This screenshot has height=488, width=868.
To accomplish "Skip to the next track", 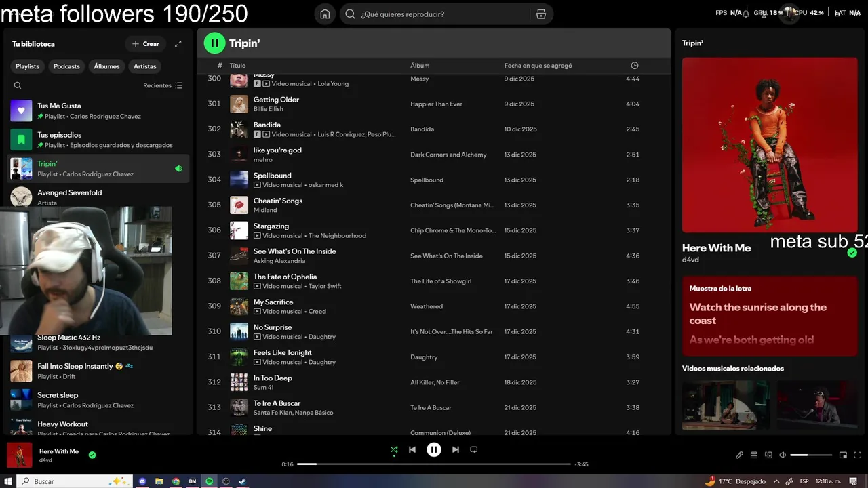I will (456, 449).
